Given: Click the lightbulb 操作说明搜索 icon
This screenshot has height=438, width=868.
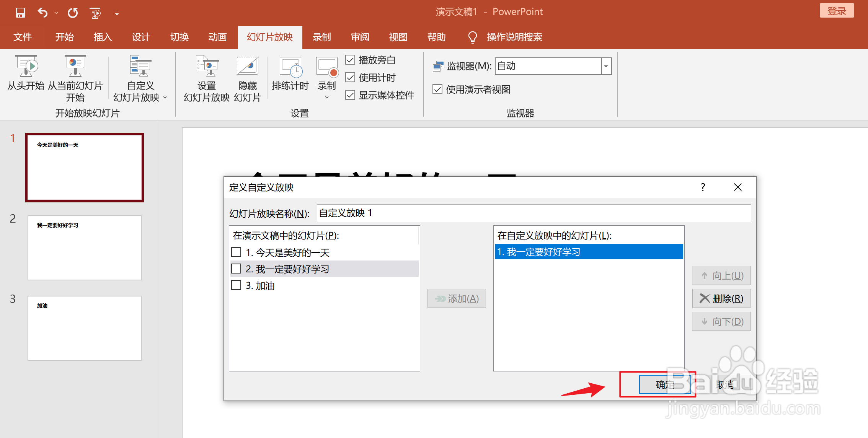Looking at the screenshot, I should pyautogui.click(x=472, y=37).
